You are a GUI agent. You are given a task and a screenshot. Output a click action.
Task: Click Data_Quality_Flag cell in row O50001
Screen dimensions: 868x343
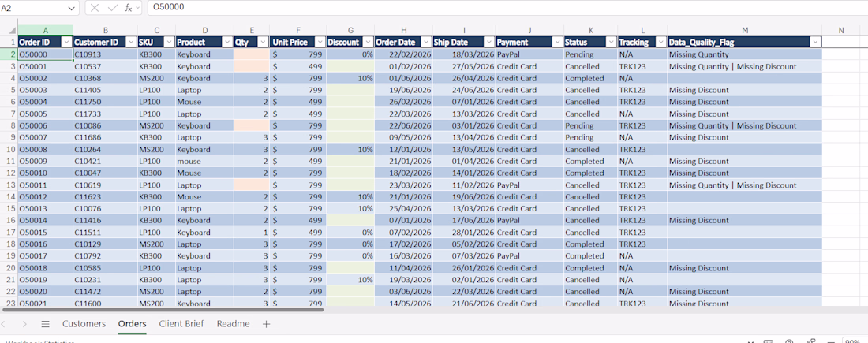pyautogui.click(x=745, y=66)
